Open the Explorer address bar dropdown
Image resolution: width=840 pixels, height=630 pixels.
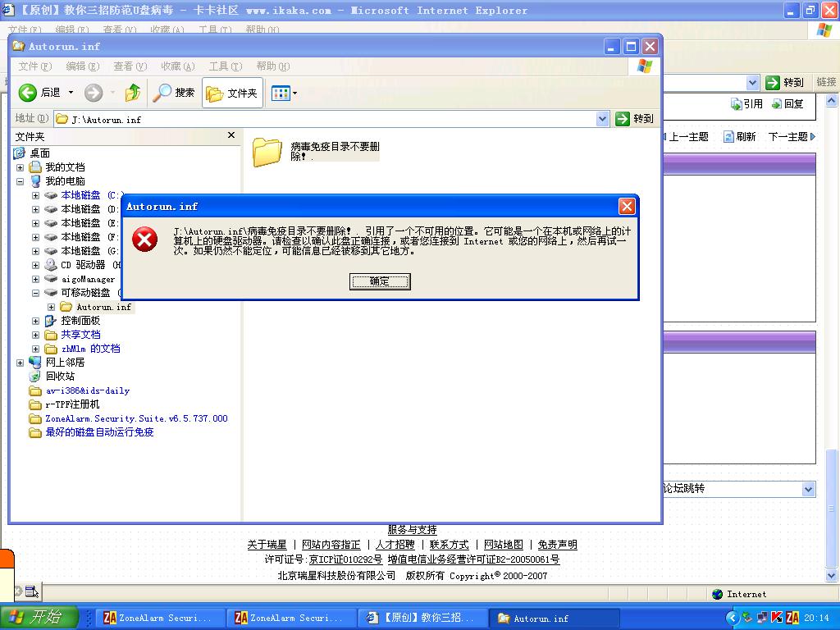tap(603, 119)
